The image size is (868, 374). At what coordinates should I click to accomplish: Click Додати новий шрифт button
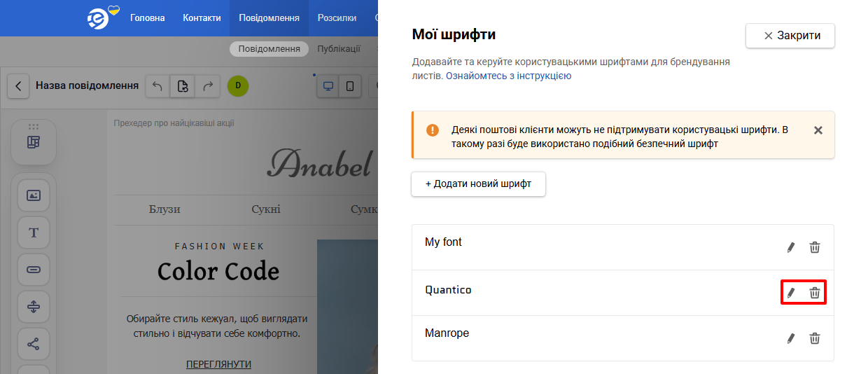pos(478,183)
